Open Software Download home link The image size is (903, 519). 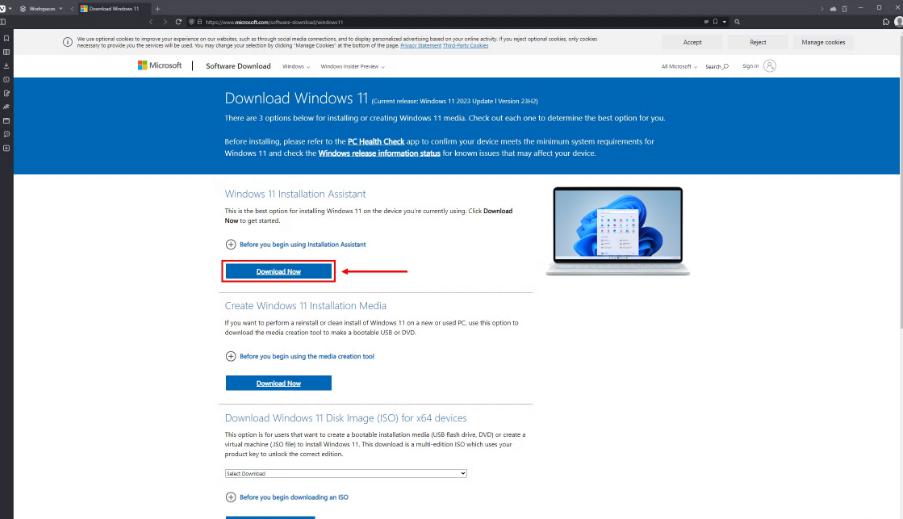(238, 66)
